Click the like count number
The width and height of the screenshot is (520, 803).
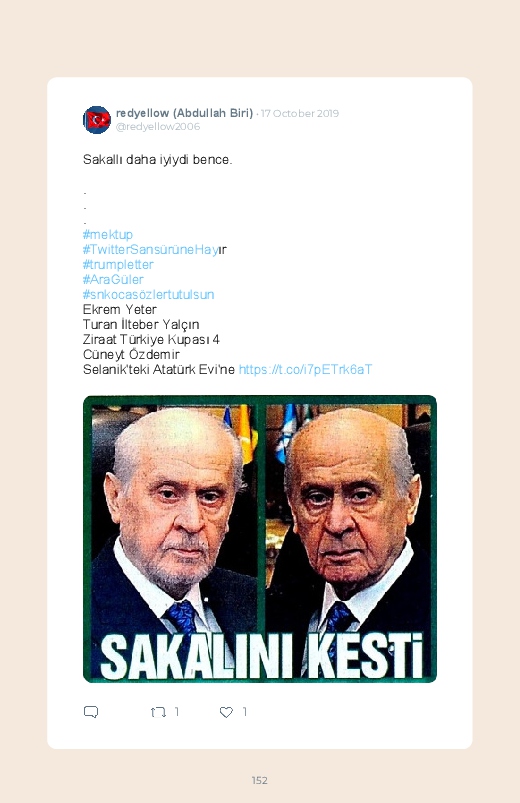[244, 711]
